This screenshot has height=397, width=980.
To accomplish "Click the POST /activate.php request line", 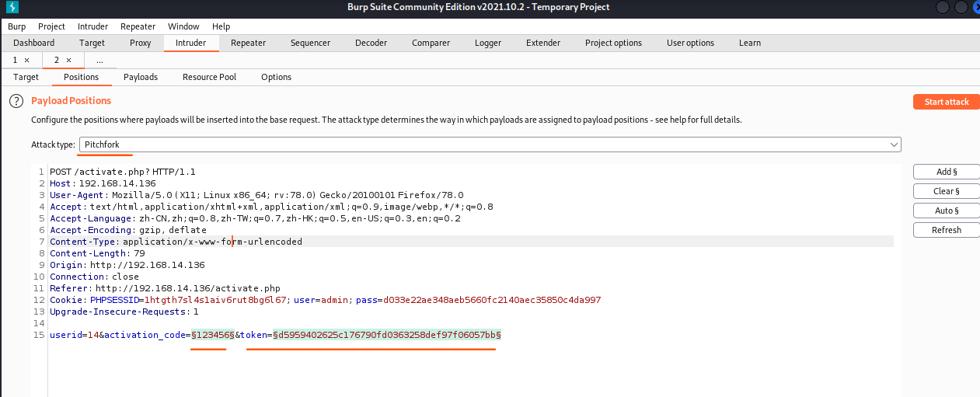I will pyautogui.click(x=122, y=171).
